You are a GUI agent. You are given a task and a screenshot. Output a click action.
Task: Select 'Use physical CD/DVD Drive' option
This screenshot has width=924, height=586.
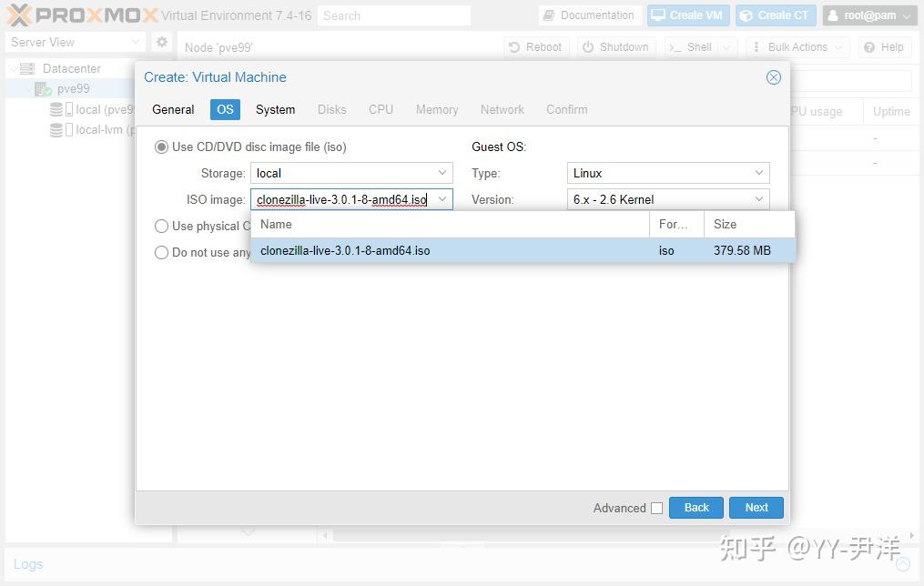[x=161, y=226]
